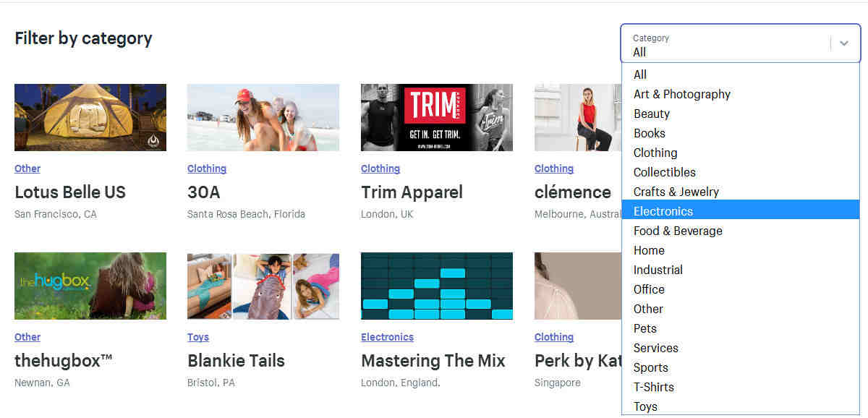Open thehugbox store thumbnail
This screenshot has height=418, width=868.
[90, 286]
